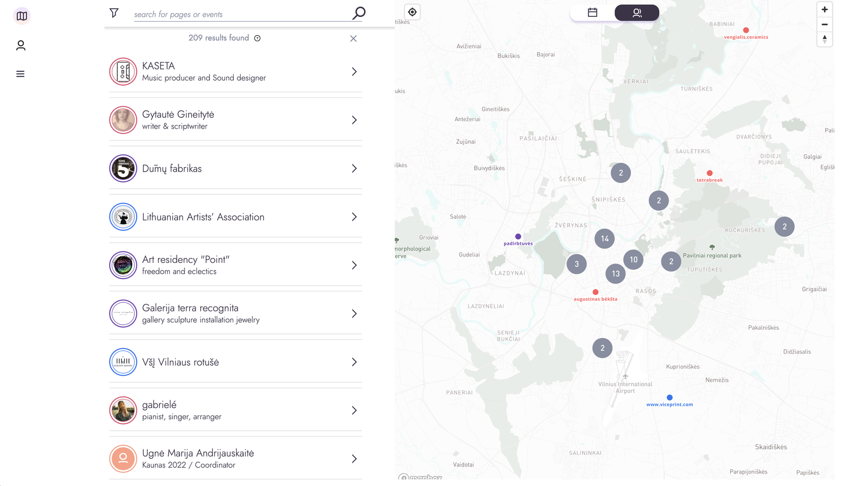Image resolution: width=868 pixels, height=486 pixels.
Task: Expand VšĮ Vilniaus rotušė entry chevron
Action: coord(354,362)
